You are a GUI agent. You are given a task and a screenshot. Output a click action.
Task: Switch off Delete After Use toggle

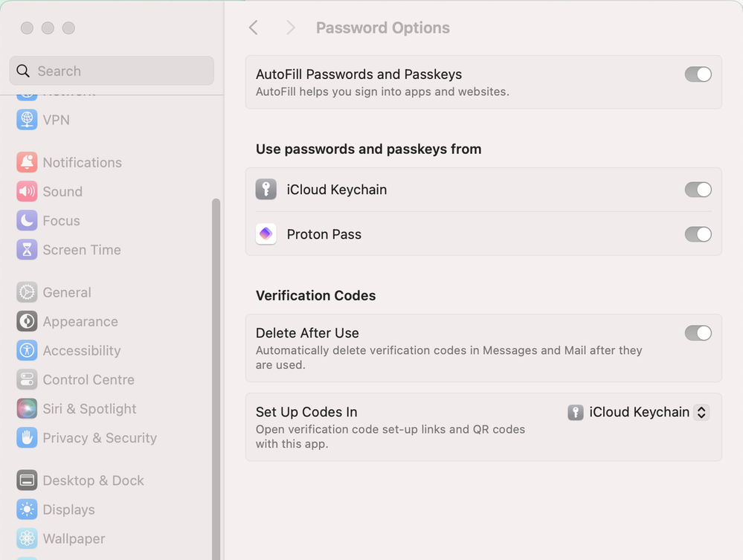click(698, 333)
